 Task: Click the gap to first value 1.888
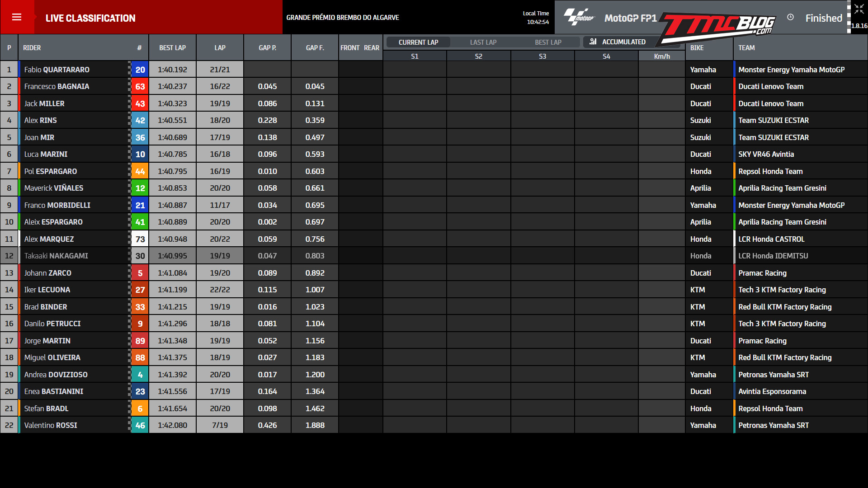click(315, 425)
